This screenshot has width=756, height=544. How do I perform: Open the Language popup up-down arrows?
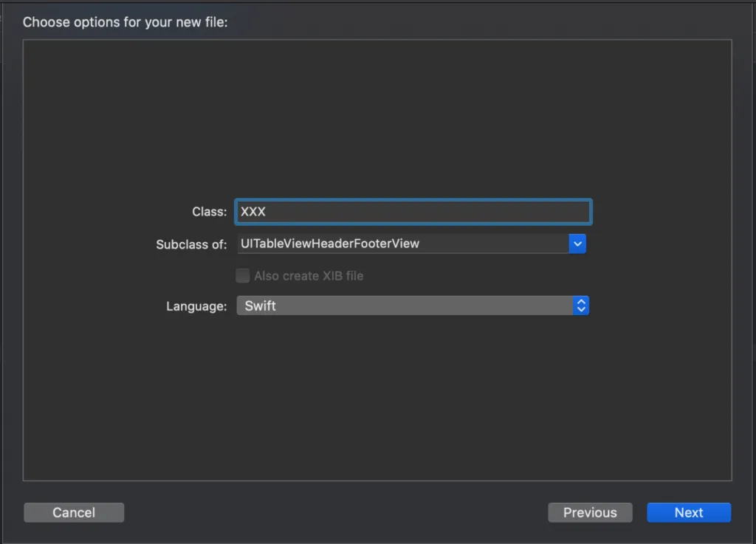(x=581, y=306)
